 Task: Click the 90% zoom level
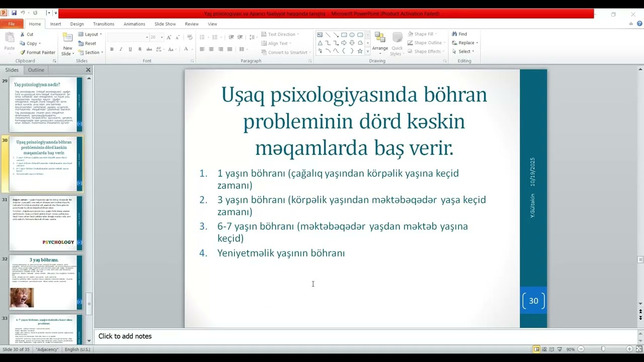pyautogui.click(x=571, y=349)
